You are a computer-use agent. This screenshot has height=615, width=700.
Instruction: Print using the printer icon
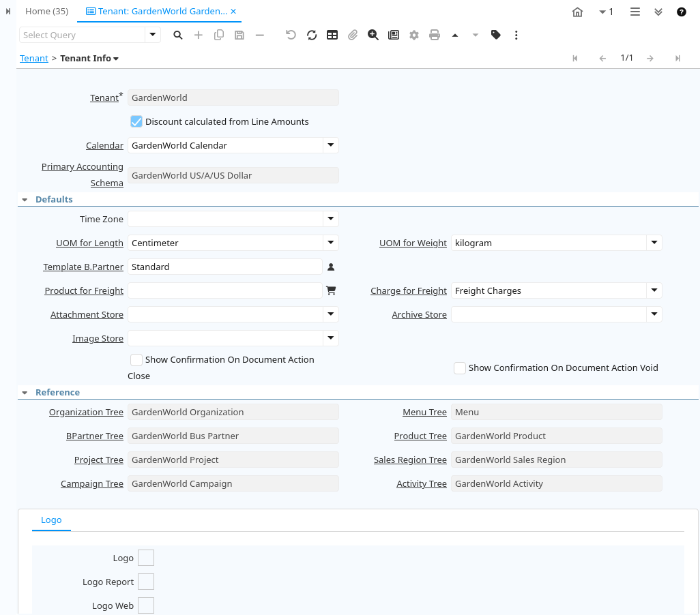[435, 35]
